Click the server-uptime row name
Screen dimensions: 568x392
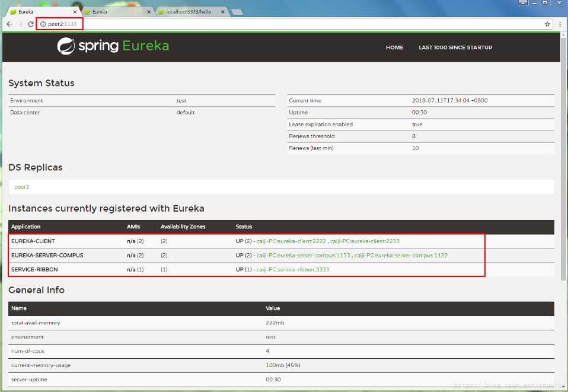29,380
